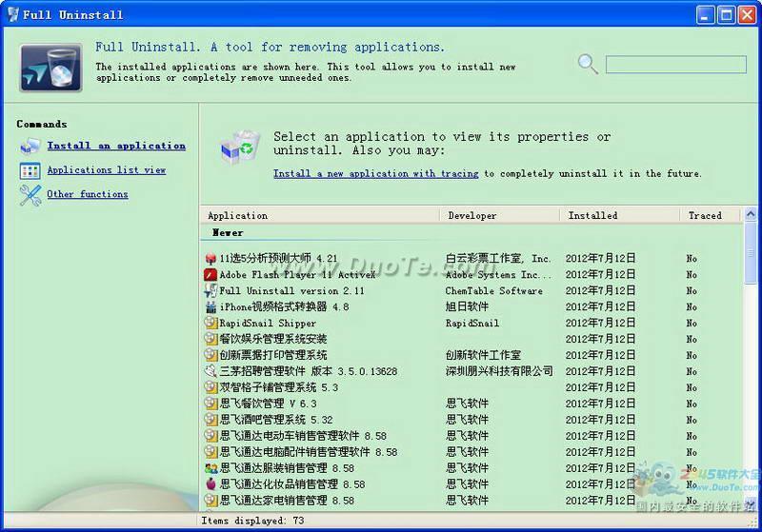The width and height of the screenshot is (762, 532).
Task: Open the Install an application link
Action: [x=116, y=146]
